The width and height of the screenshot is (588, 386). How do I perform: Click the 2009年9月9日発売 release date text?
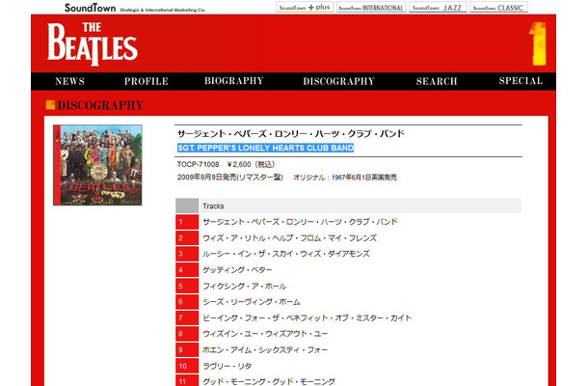(x=229, y=178)
